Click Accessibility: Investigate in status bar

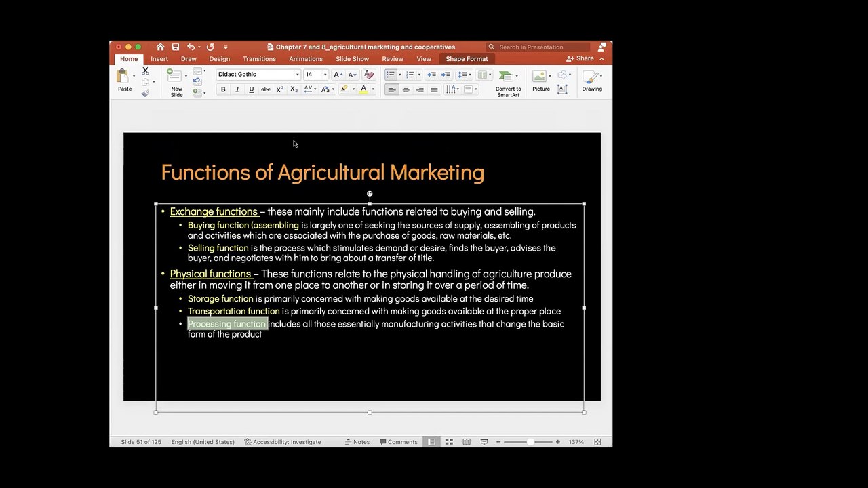[x=283, y=442]
